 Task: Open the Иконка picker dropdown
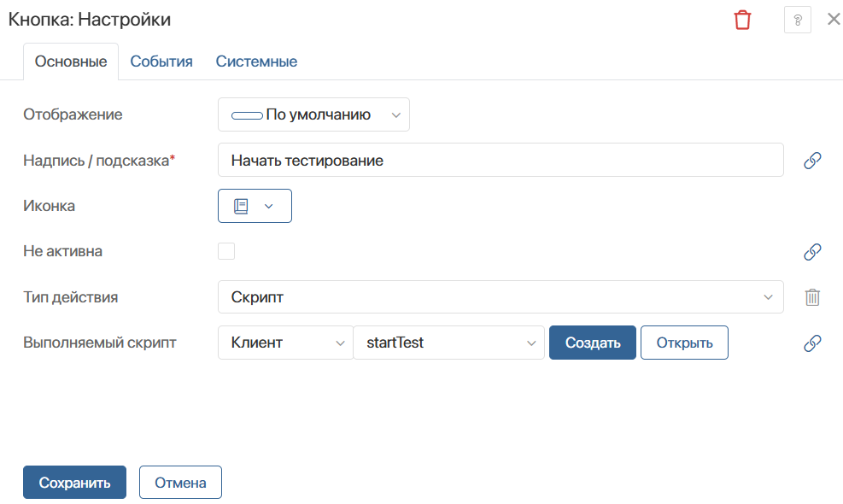(x=255, y=206)
